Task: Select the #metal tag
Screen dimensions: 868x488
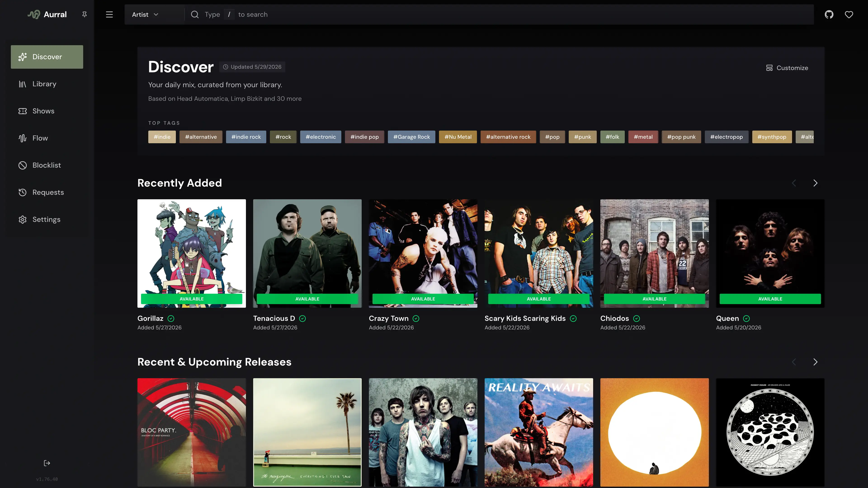Action: click(643, 137)
